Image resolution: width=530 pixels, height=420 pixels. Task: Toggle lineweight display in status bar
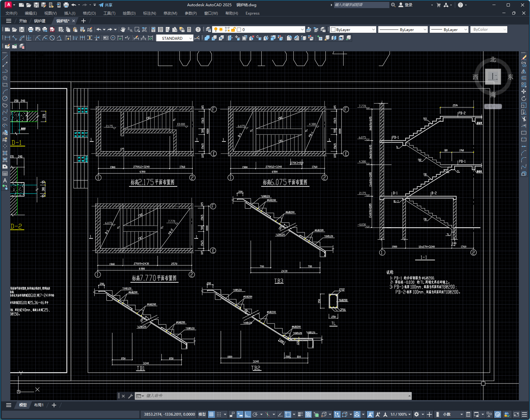[x=300, y=414]
